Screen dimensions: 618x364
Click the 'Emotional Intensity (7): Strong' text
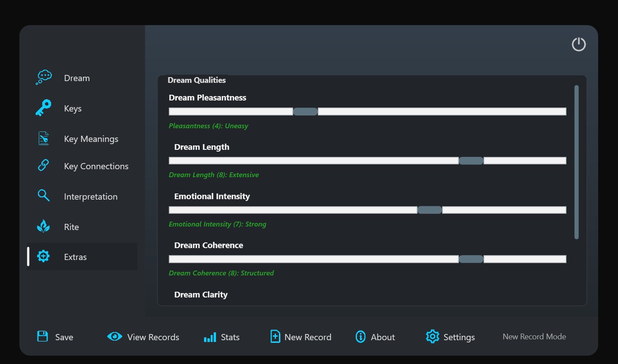(217, 224)
